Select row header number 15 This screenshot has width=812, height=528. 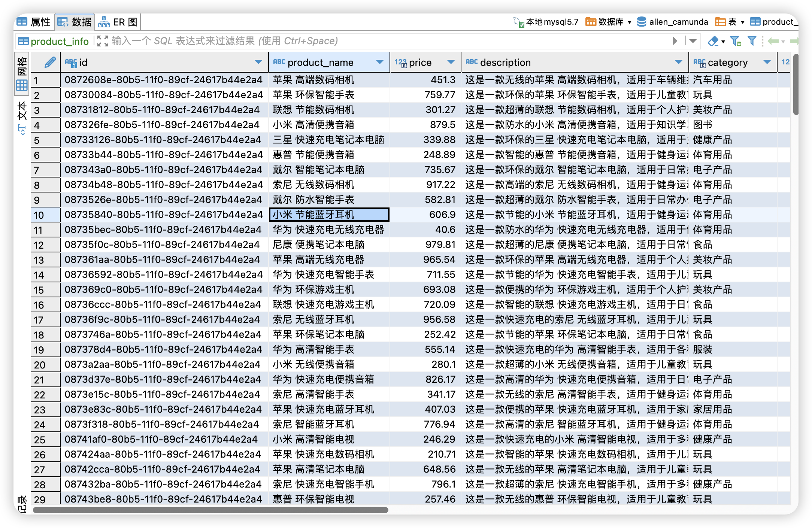coord(46,289)
